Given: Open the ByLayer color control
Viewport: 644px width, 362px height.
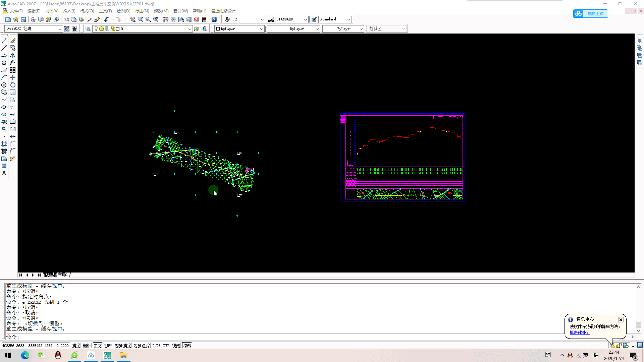Looking at the screenshot, I should (x=239, y=29).
